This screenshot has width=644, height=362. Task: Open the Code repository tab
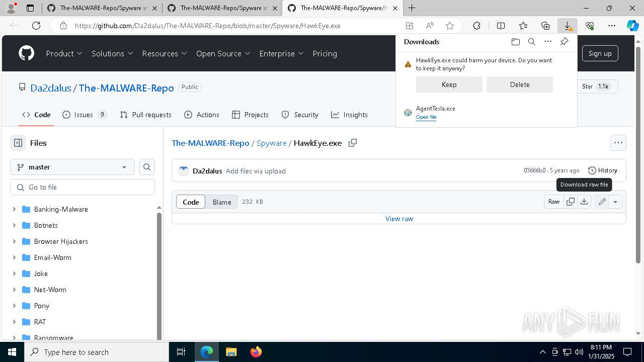point(36,115)
